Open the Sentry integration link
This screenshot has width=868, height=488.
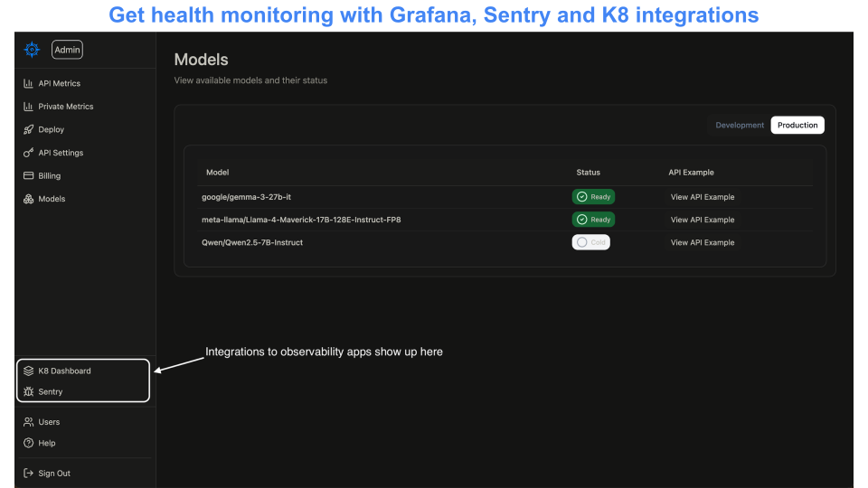[x=51, y=391]
